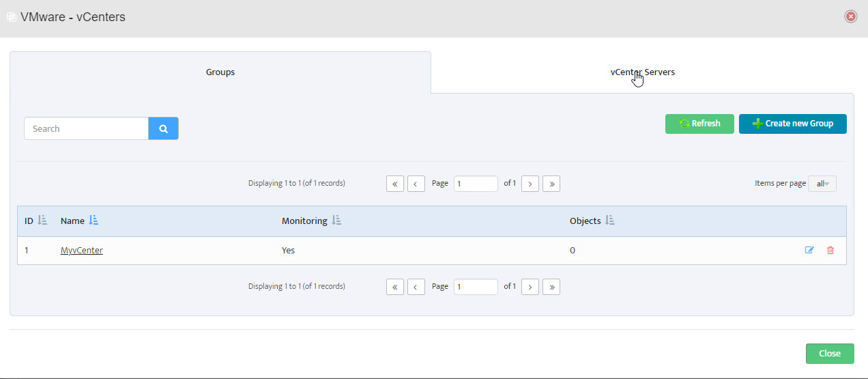Go to last page in top pager
Screen dimensions: 868x379
pyautogui.click(x=551, y=184)
